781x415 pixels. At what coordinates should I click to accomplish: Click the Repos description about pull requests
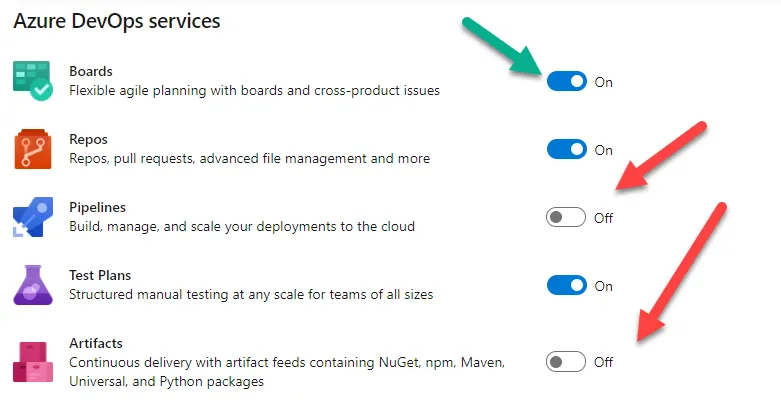click(x=249, y=159)
